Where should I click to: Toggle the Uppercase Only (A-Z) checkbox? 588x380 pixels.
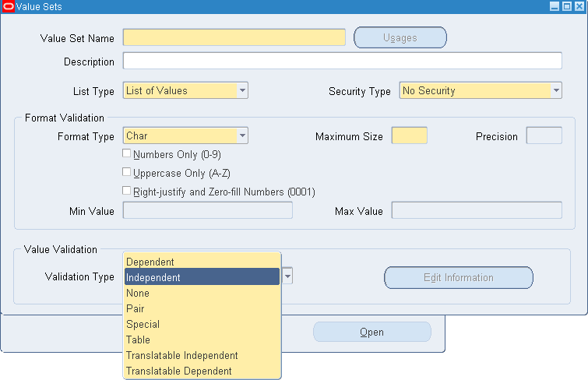(127, 172)
